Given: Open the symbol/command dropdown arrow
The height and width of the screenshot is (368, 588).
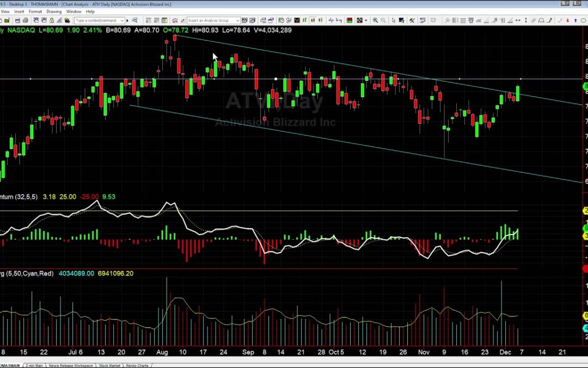Looking at the screenshot, I should 122,21.
